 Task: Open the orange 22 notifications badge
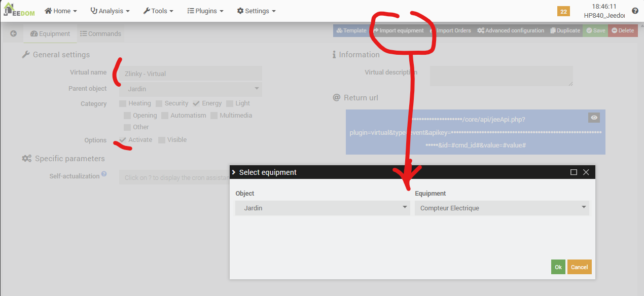(x=563, y=11)
